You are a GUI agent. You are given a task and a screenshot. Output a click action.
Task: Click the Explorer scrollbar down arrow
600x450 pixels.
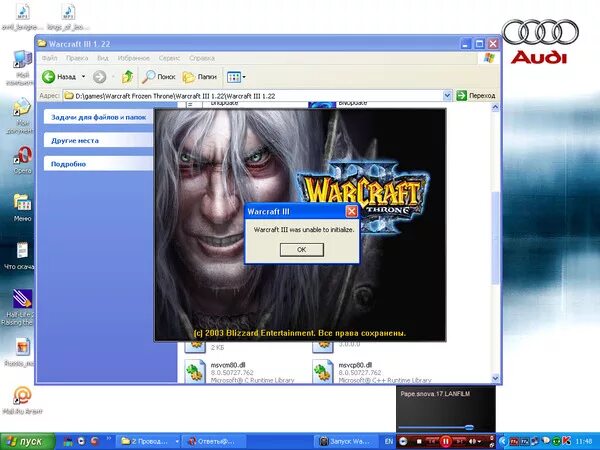tap(495, 378)
